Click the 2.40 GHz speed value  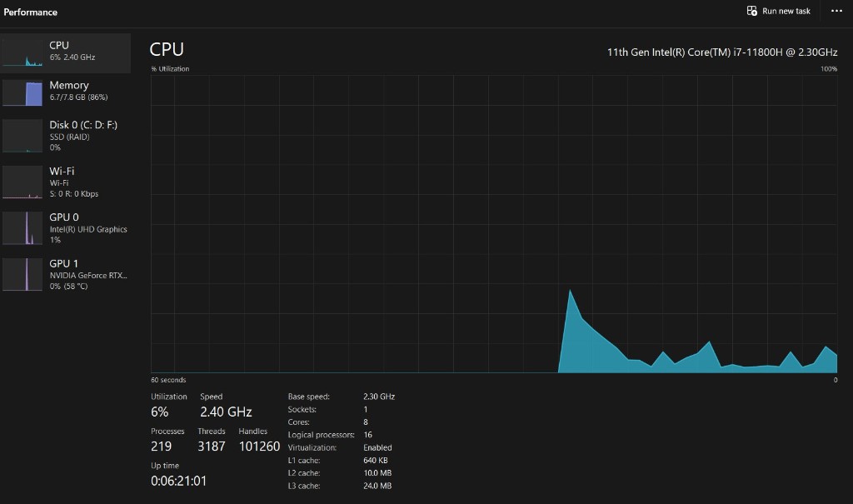(226, 412)
